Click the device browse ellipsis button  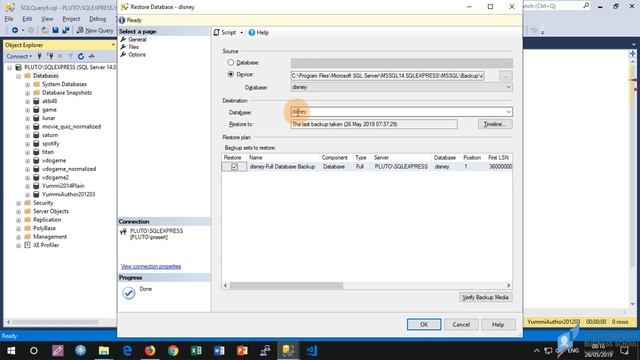tap(505, 76)
